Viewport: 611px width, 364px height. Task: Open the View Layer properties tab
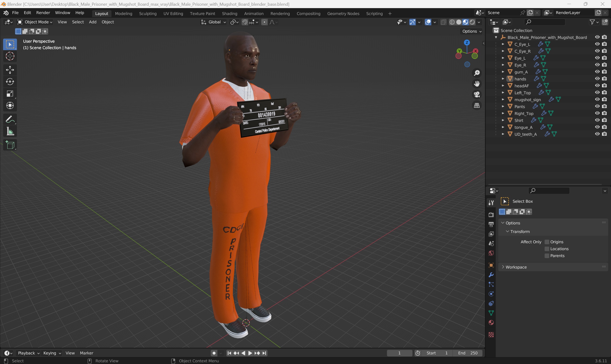pyautogui.click(x=491, y=234)
